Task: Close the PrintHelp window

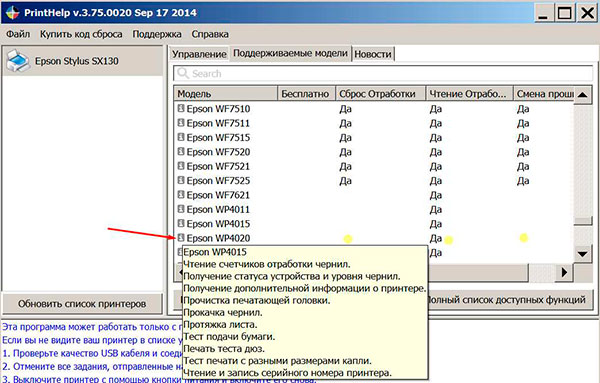Action: click(x=587, y=13)
